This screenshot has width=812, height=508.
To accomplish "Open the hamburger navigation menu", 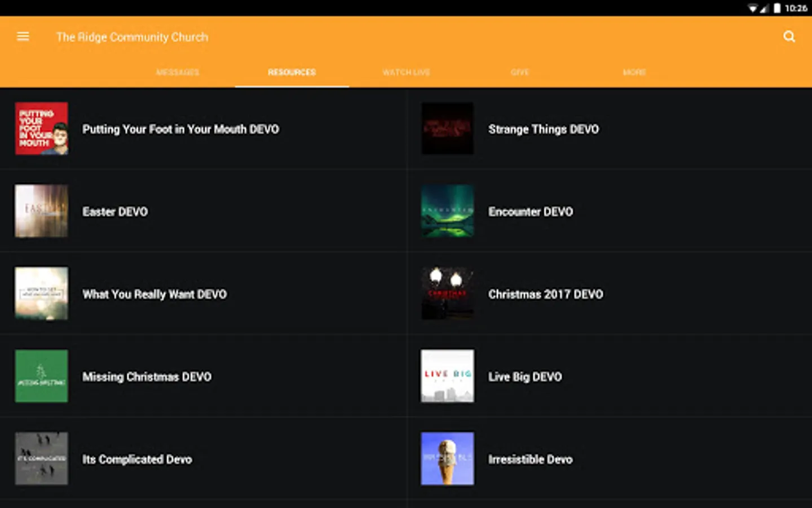I will 23,37.
